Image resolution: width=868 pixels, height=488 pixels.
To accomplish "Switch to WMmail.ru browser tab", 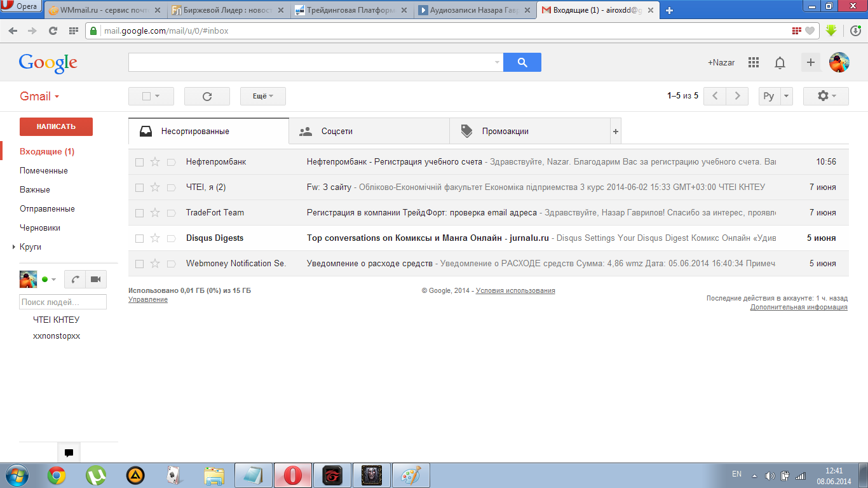I will pyautogui.click(x=105, y=10).
